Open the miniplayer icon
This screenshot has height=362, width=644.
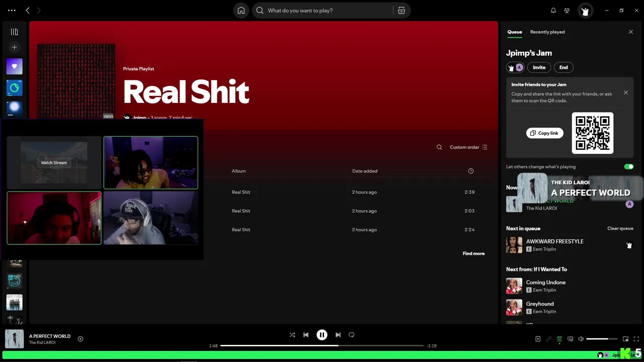(x=625, y=339)
